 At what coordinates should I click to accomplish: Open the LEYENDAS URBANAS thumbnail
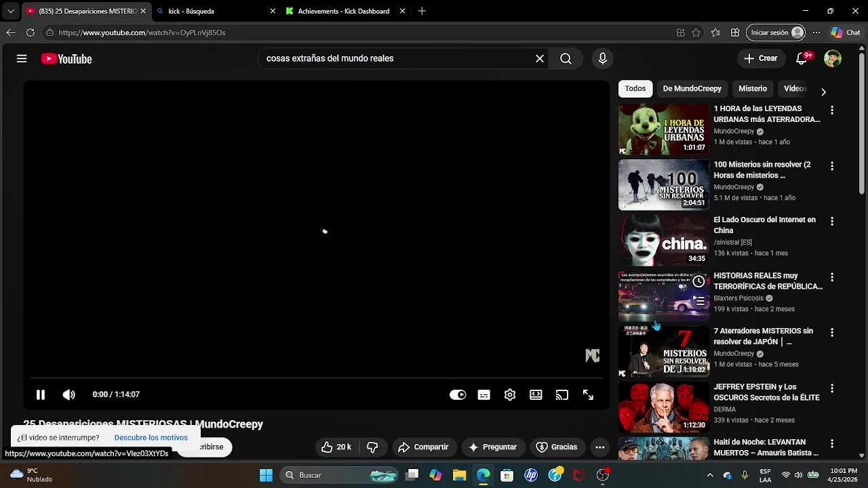(x=664, y=129)
